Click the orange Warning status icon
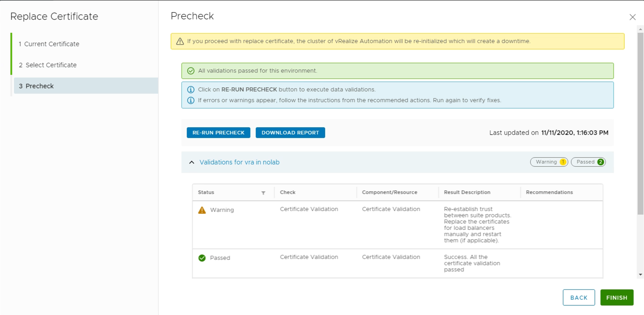 pos(202,210)
